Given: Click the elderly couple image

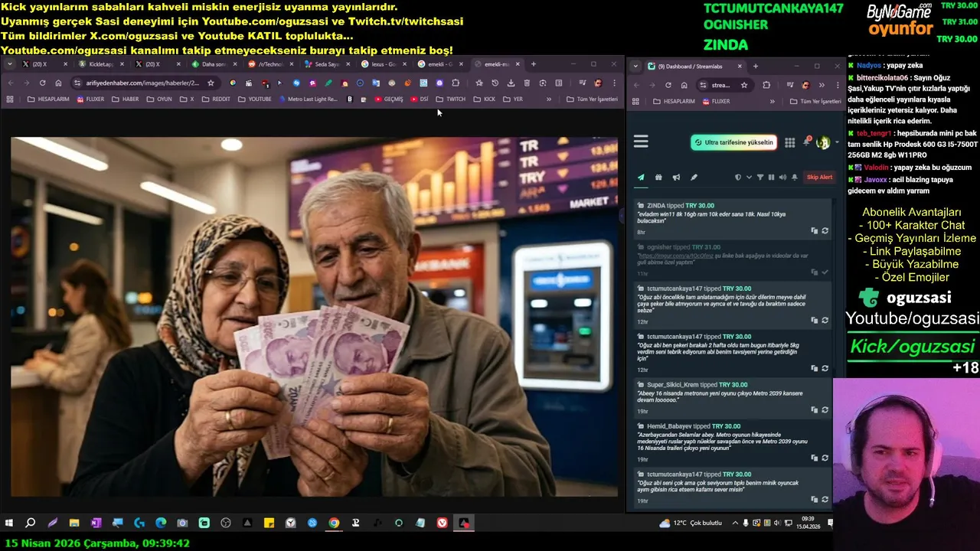Looking at the screenshot, I should point(314,317).
